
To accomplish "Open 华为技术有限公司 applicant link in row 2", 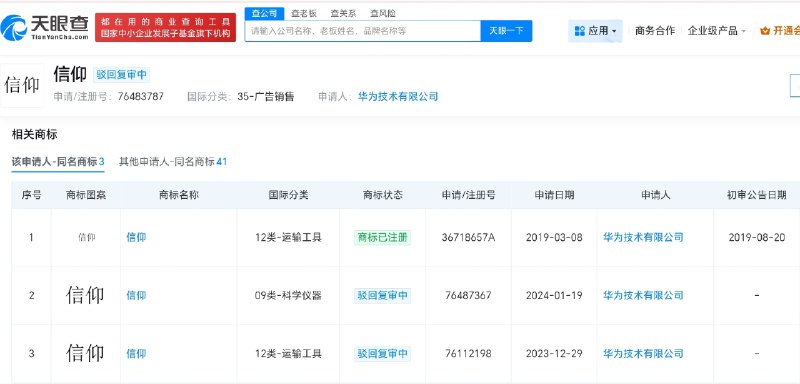I will (x=643, y=295).
